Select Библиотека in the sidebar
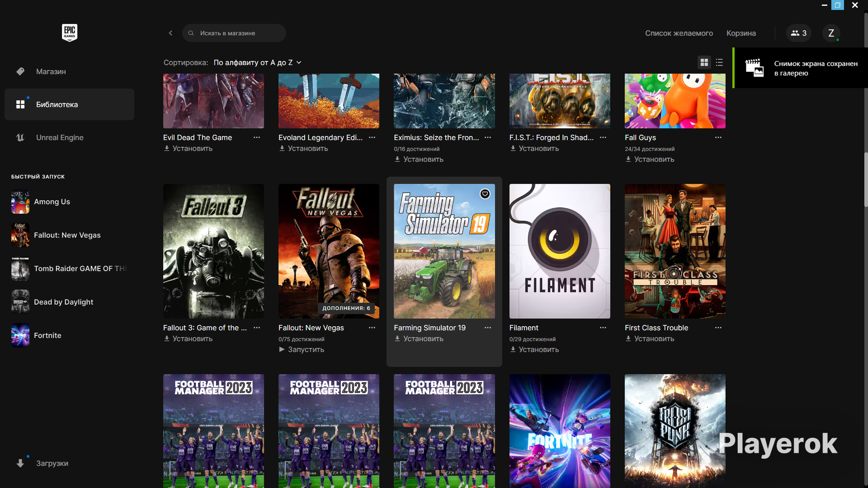This screenshot has width=868, height=488. click(x=69, y=104)
